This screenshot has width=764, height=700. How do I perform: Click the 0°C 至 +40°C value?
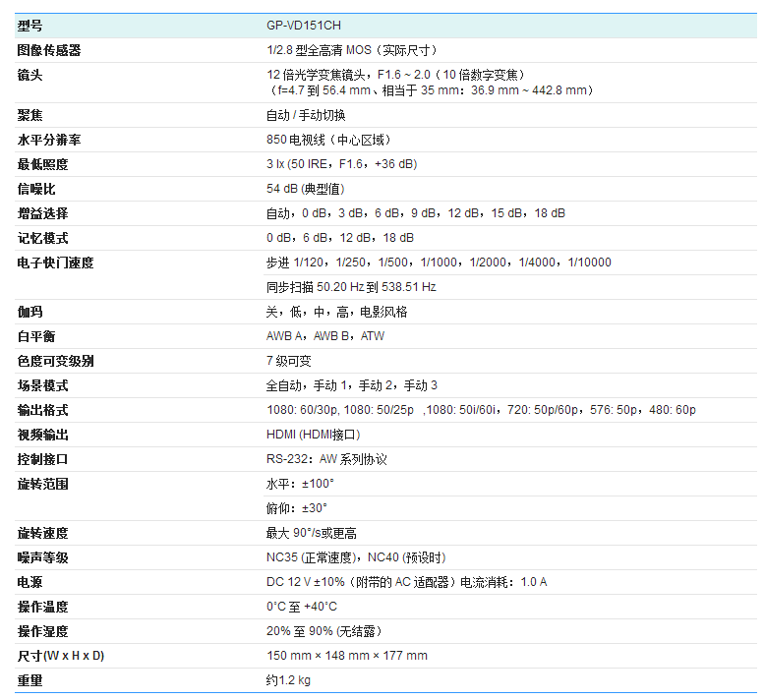point(302,607)
